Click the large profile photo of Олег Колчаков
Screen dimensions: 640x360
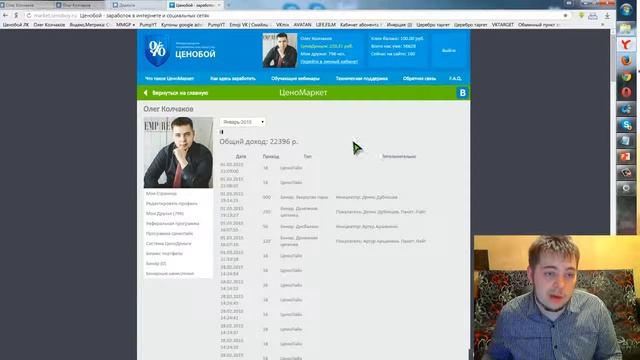178,153
